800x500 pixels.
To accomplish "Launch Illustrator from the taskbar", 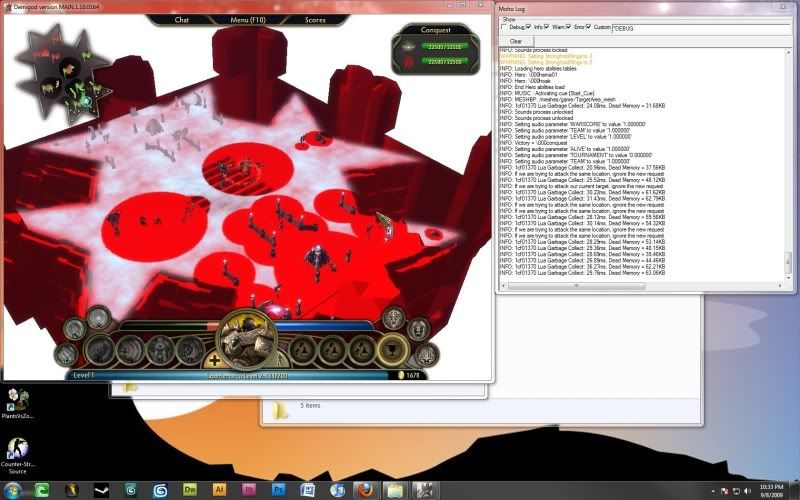I will tap(219, 490).
